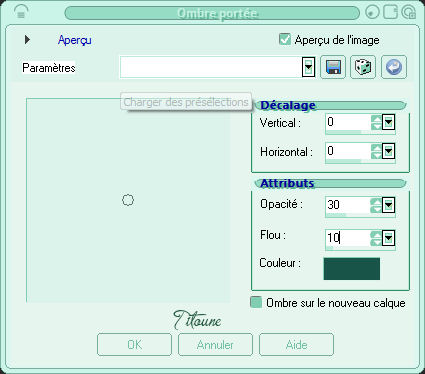Viewport: 425px width, 374px height.
Task: Reset to default with blue arrow icon
Action: point(394,67)
